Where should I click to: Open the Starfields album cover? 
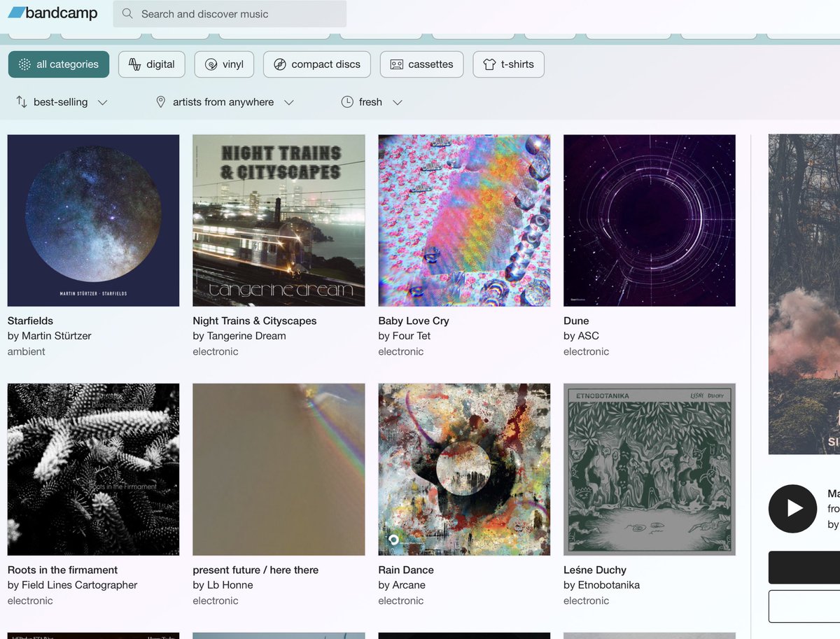[93, 220]
